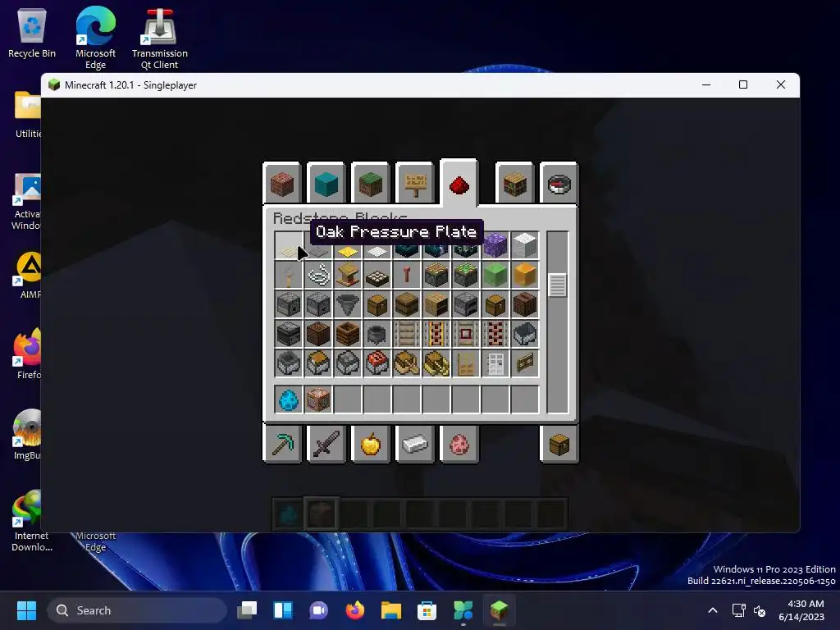Show hidden system tray icons
The width and height of the screenshot is (840, 630).
[x=713, y=610]
